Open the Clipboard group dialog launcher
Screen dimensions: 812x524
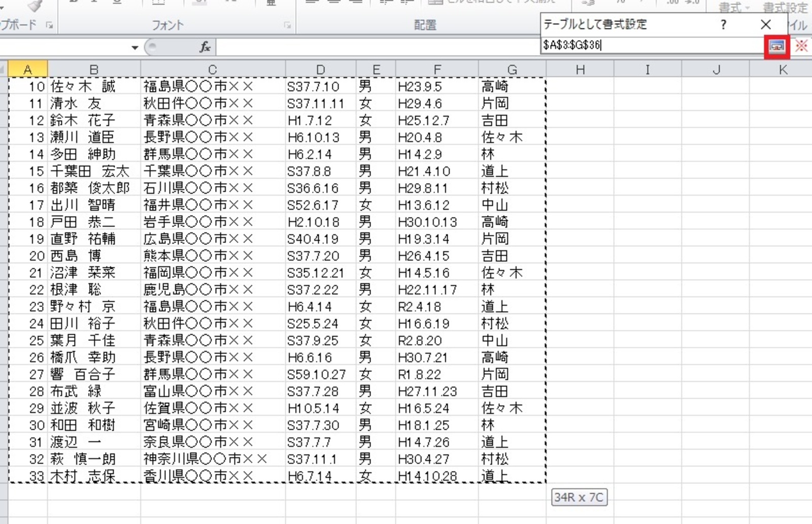tap(49, 25)
